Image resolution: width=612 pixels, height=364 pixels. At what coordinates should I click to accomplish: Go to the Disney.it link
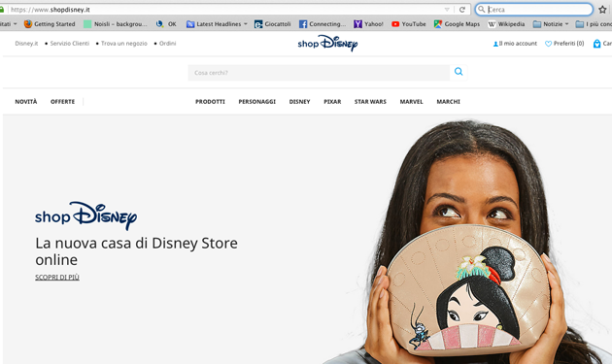coord(26,44)
